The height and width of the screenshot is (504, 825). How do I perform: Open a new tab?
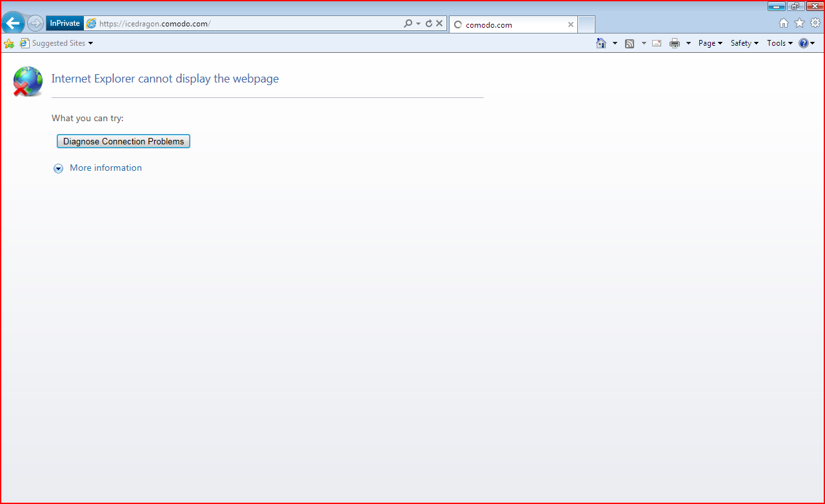click(586, 24)
